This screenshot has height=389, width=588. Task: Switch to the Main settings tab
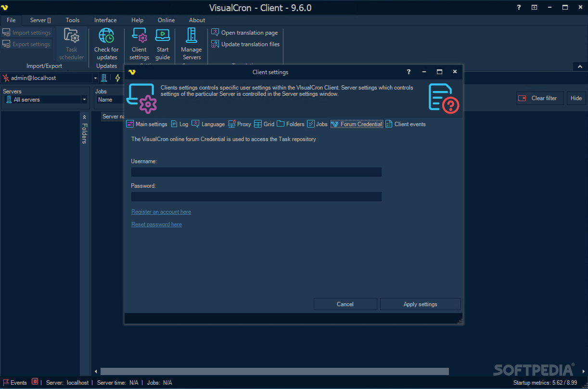[x=147, y=124]
